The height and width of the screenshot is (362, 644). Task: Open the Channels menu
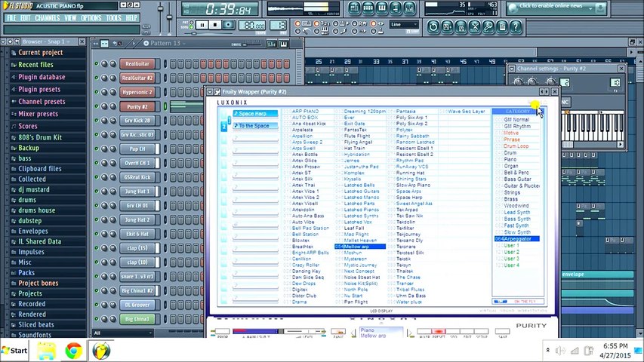(x=47, y=18)
